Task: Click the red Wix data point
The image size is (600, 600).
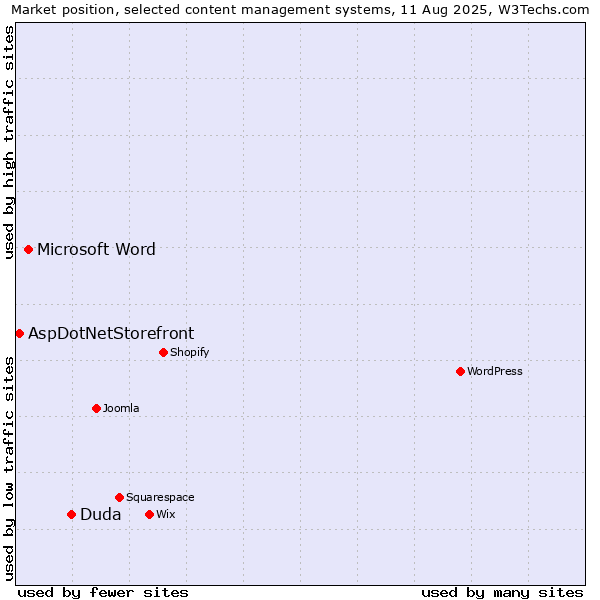Action: point(150,515)
